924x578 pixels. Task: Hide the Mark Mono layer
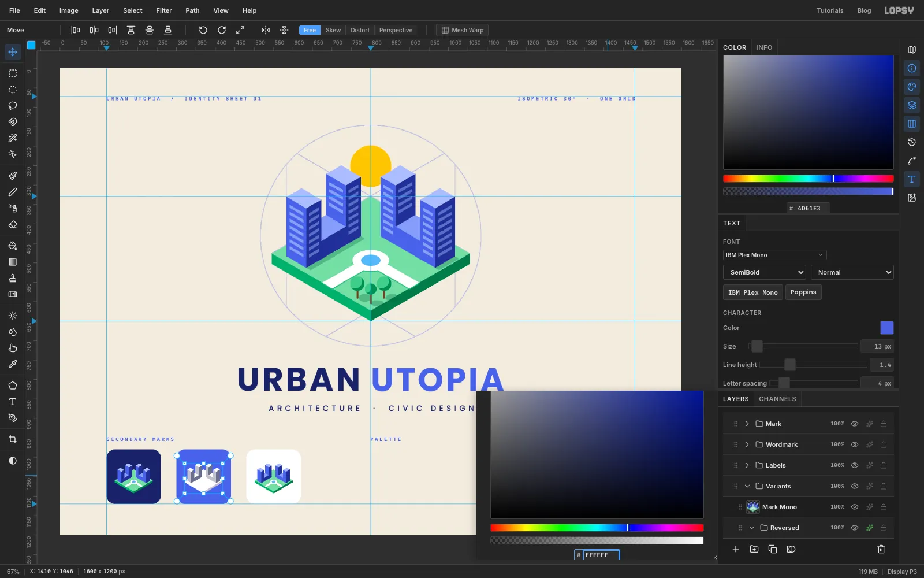[855, 507]
